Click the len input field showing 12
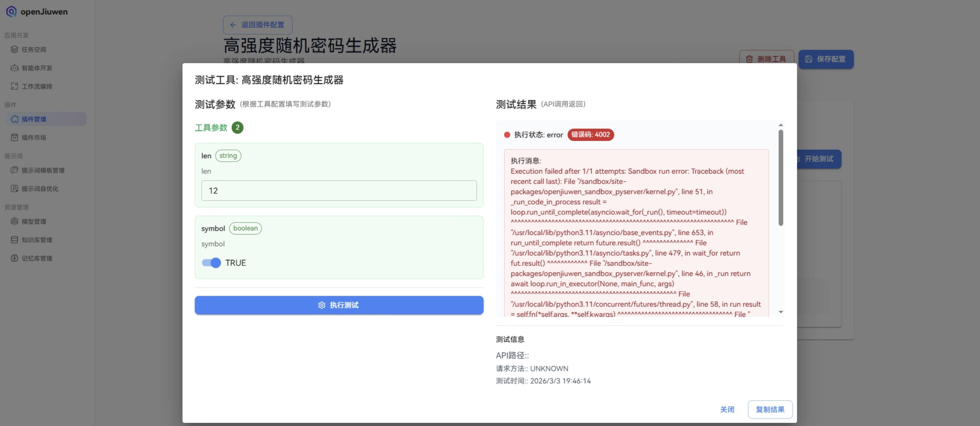Image resolution: width=980 pixels, height=426 pixels. click(339, 190)
